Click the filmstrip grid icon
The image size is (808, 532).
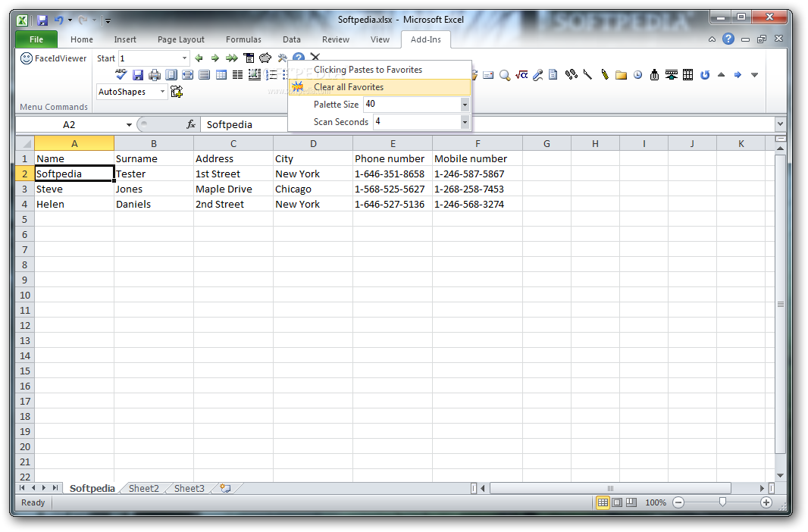pyautogui.click(x=688, y=75)
